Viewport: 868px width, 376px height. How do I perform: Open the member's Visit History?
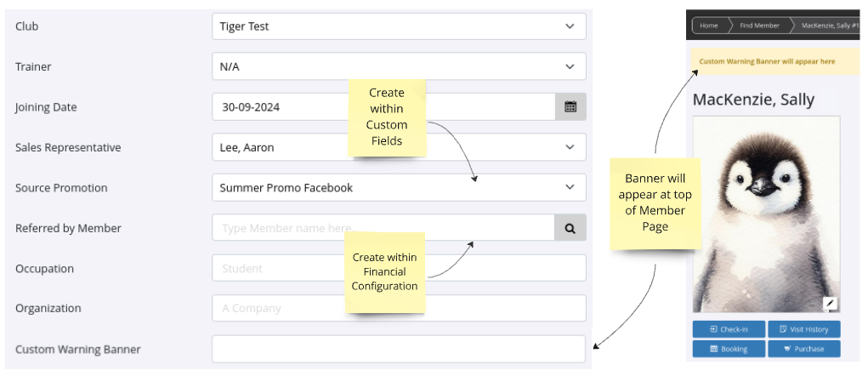coord(803,329)
